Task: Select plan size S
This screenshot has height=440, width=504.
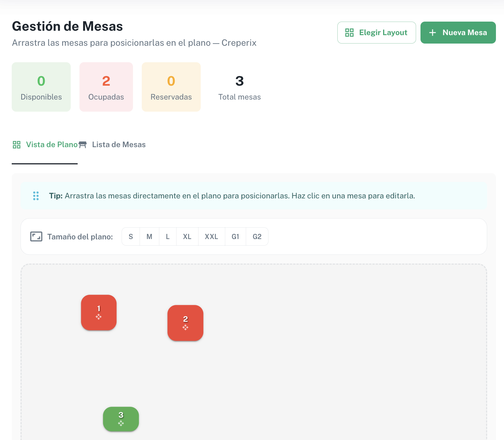Action: (131, 236)
